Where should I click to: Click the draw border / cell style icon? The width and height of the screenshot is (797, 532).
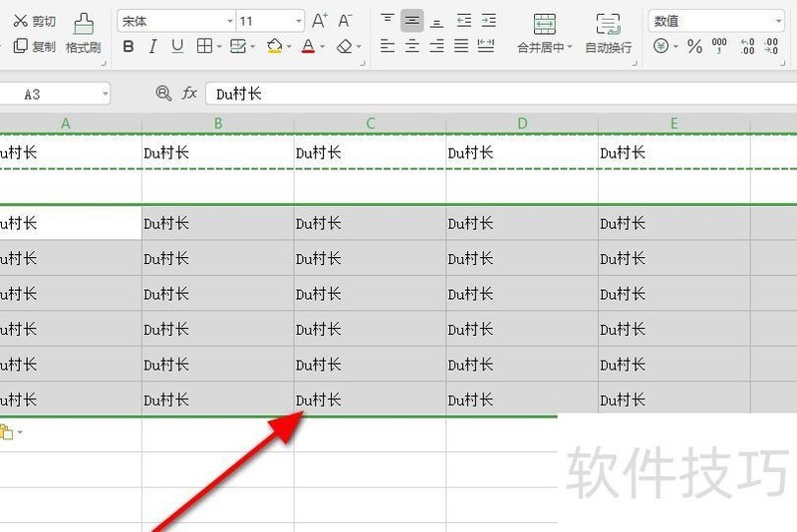coord(238,46)
